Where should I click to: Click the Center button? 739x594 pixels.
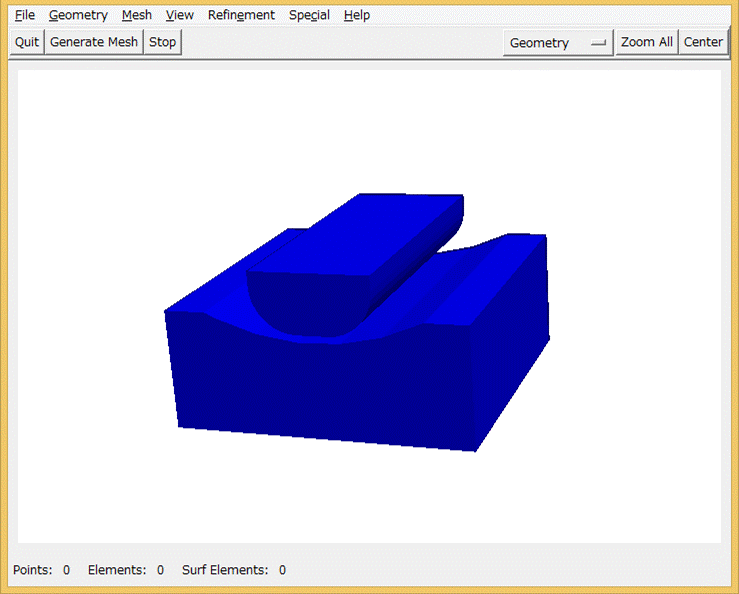pos(703,42)
